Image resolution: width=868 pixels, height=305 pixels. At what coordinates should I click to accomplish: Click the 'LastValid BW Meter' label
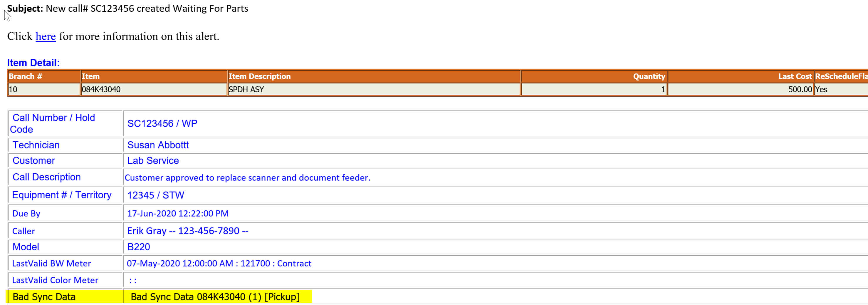(x=52, y=263)
